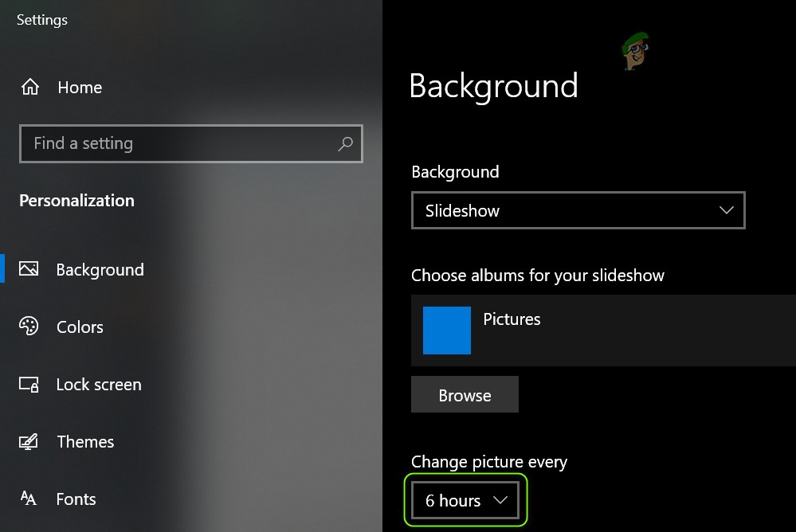Select the Lock screen icon
The height and width of the screenshot is (532, 796).
[29, 384]
